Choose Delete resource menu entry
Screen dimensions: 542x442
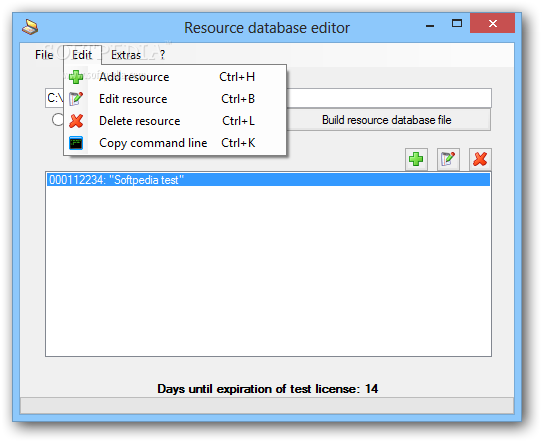[175, 121]
